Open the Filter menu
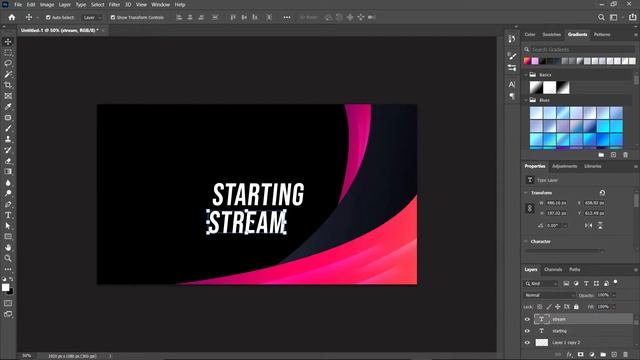The width and height of the screenshot is (640, 360). (x=114, y=4)
